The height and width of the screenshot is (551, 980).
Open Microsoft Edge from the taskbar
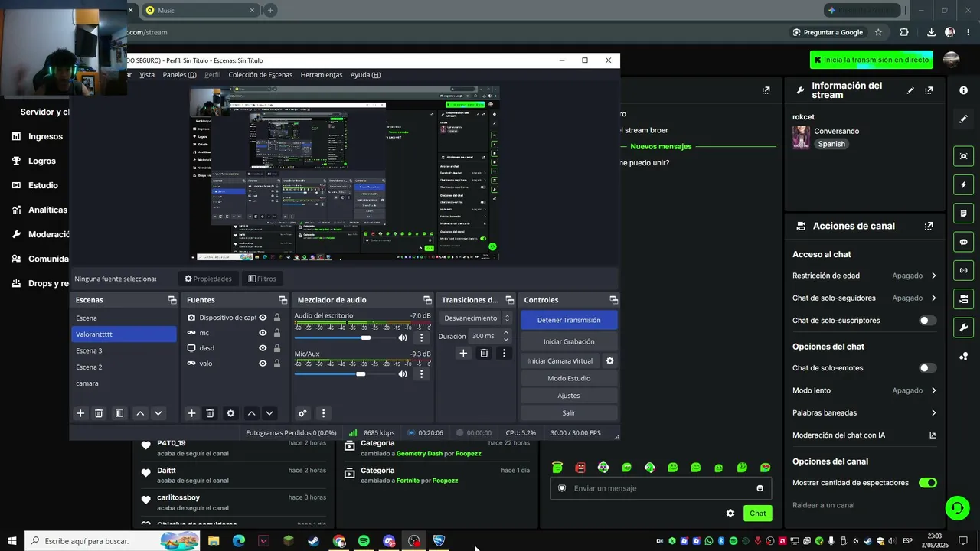click(x=239, y=541)
